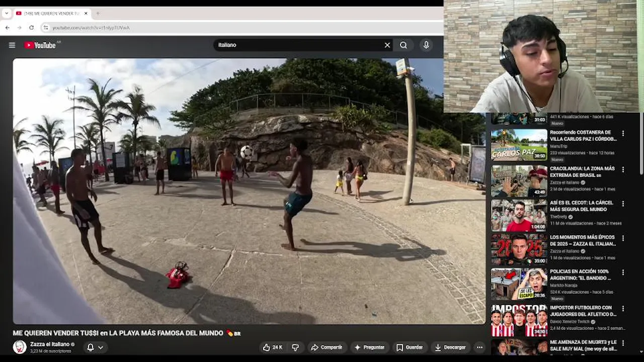644x362 pixels.
Task: Go forward with the browser forward arrow
Action: (x=19, y=28)
